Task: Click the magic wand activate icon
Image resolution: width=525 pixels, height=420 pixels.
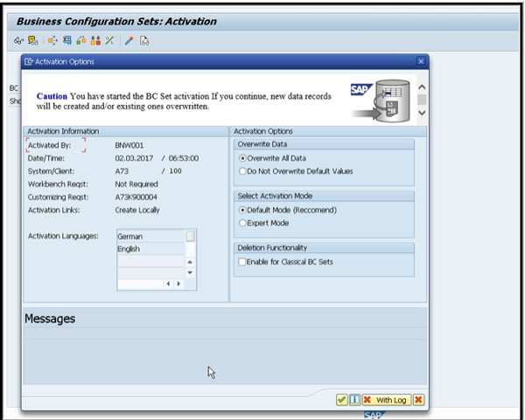Action: (129, 41)
